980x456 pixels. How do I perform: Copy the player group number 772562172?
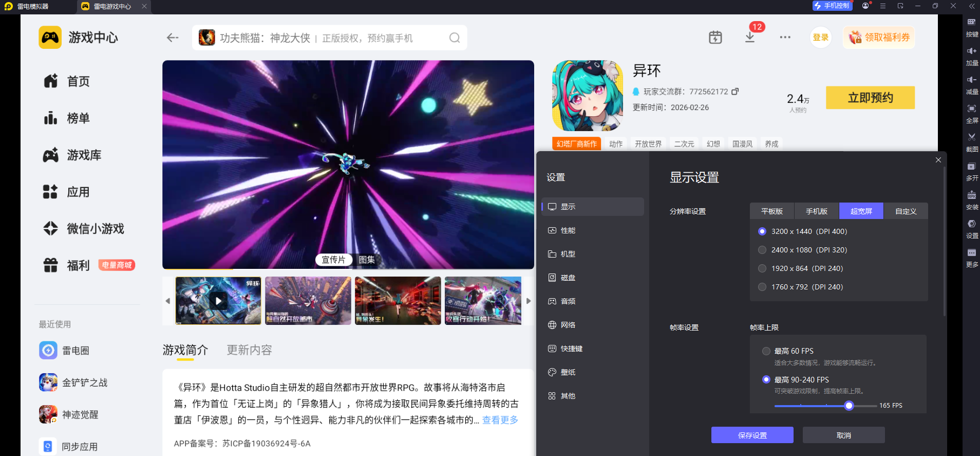click(x=735, y=92)
